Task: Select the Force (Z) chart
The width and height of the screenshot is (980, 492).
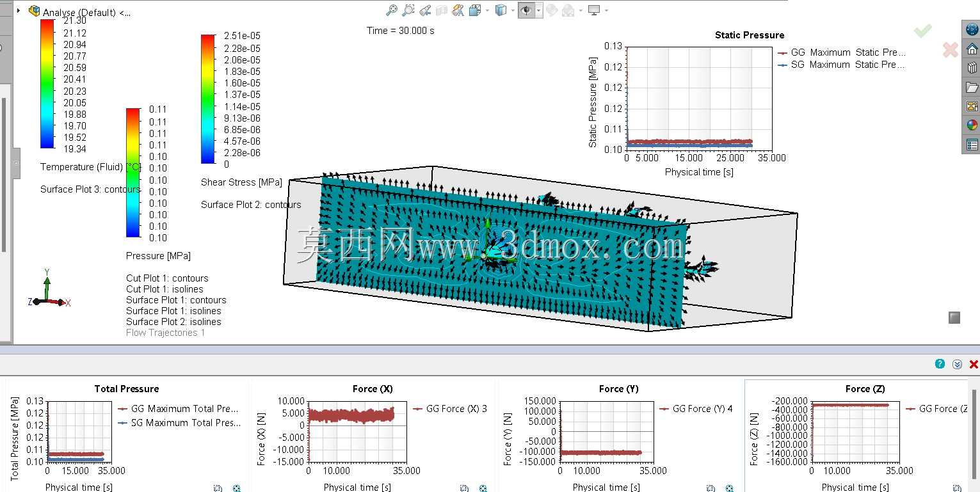Action: [x=856, y=436]
